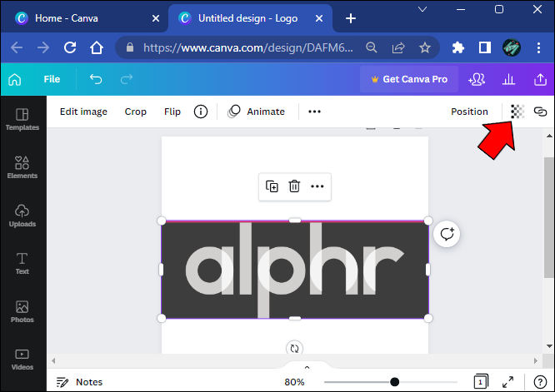Open the Elements side panel

click(x=22, y=167)
